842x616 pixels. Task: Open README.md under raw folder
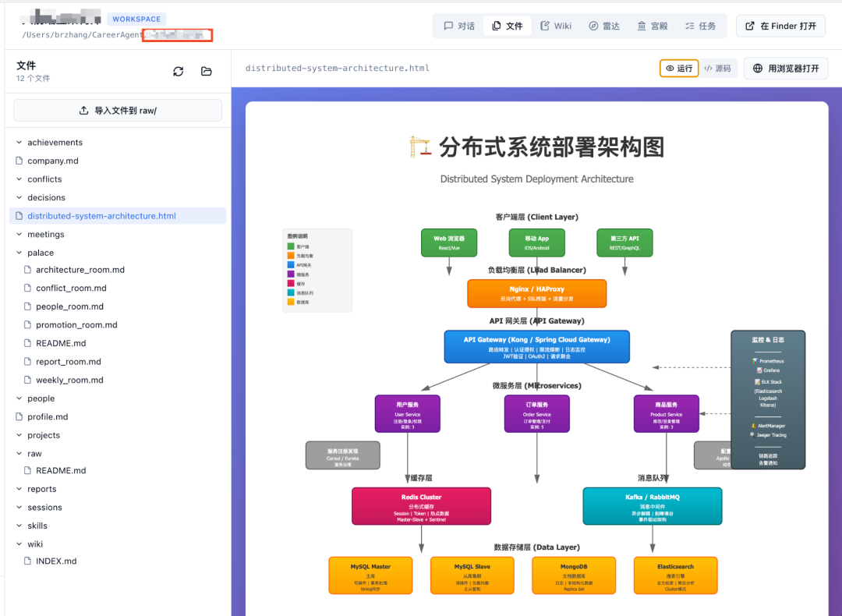click(61, 470)
